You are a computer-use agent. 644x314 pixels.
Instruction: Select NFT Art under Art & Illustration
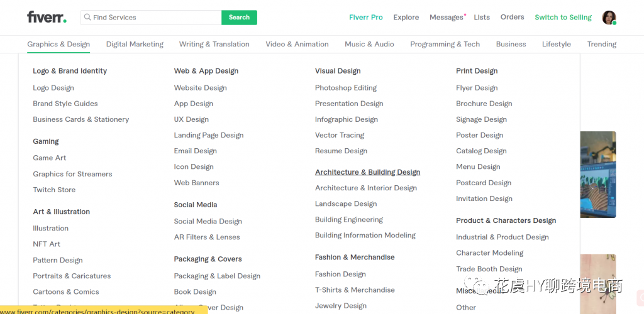pyautogui.click(x=47, y=244)
